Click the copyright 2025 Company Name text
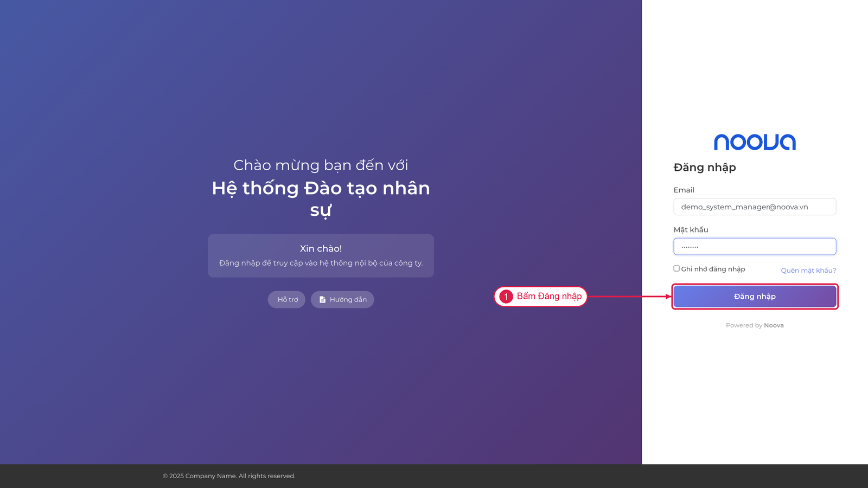Image resolution: width=868 pixels, height=488 pixels. point(229,476)
